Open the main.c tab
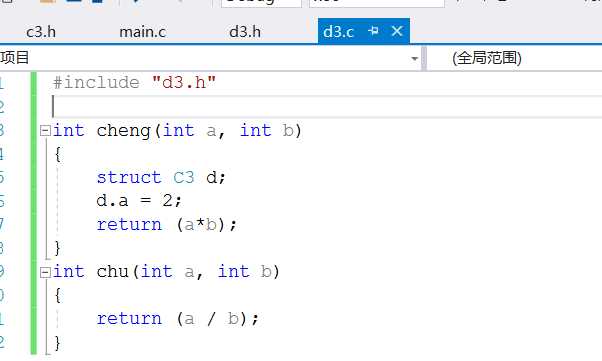Image resolution: width=602 pixels, height=361 pixels. 143,31
